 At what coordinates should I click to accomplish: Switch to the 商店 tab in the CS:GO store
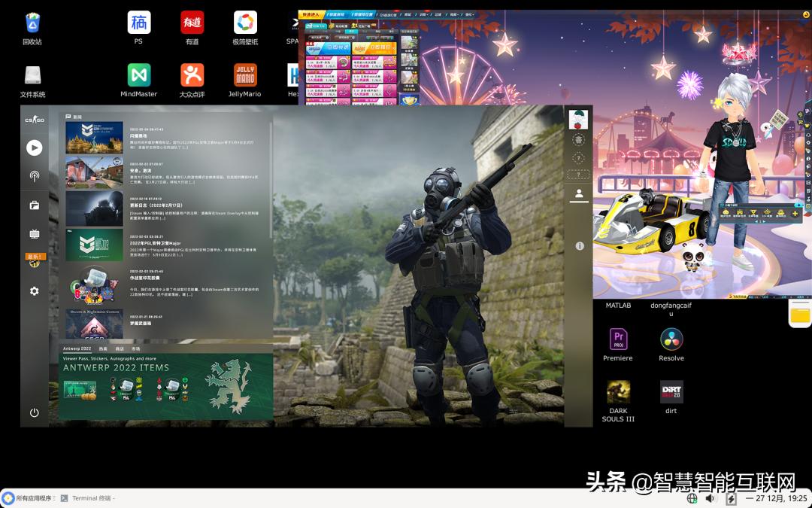pyautogui.click(x=119, y=349)
